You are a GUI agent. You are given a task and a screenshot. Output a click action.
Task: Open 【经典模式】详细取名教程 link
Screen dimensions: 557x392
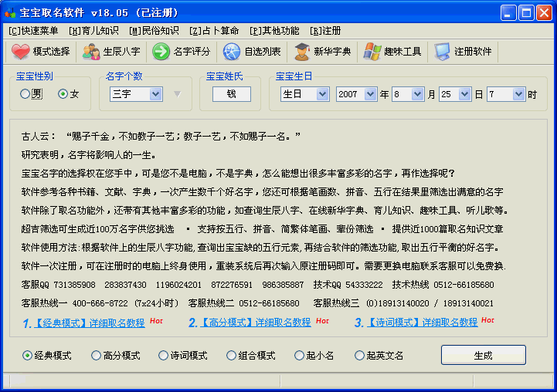pyautogui.click(x=90, y=323)
